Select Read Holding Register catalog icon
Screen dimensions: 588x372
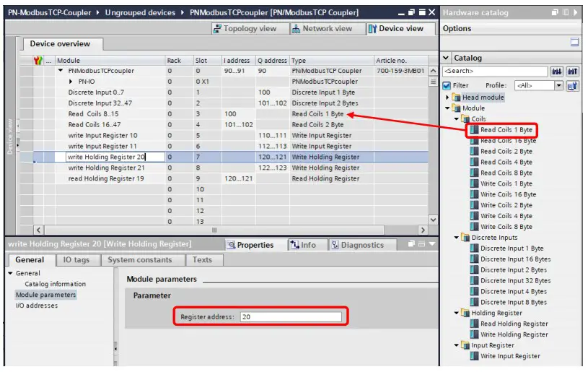(474, 324)
